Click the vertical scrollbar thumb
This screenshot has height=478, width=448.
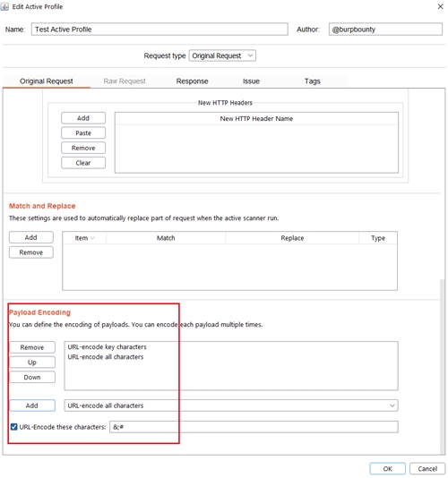coord(443,367)
